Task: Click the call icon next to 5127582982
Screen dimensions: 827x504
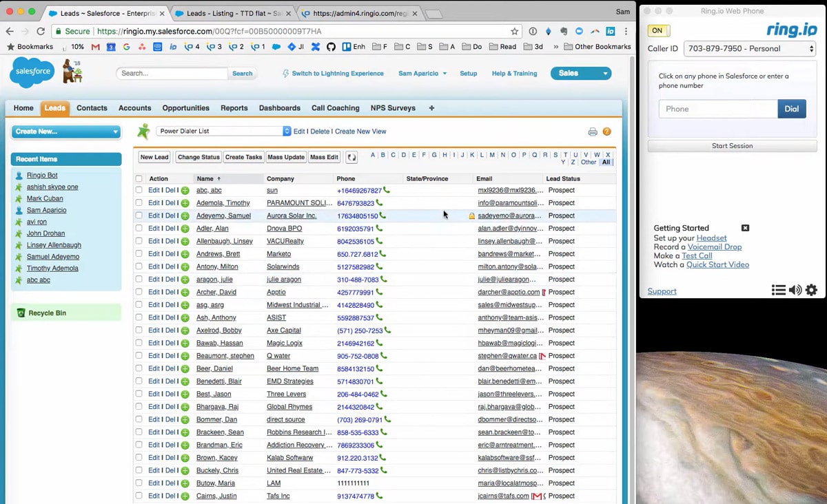Action: click(x=380, y=266)
